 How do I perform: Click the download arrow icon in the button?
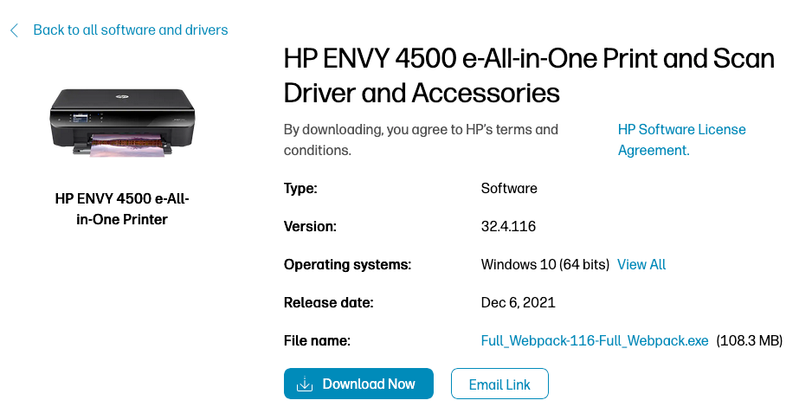click(x=305, y=384)
